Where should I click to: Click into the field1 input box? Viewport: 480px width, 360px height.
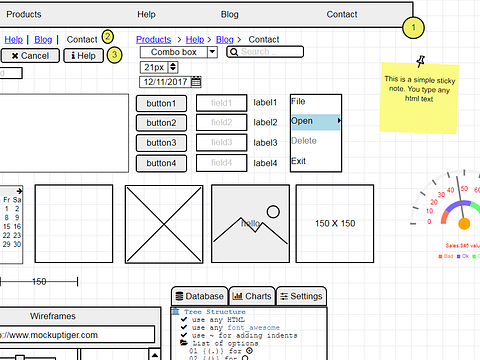coord(222,103)
